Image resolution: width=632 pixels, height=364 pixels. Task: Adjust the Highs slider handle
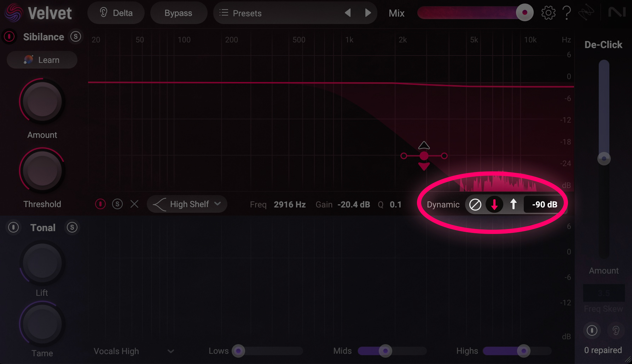click(523, 351)
